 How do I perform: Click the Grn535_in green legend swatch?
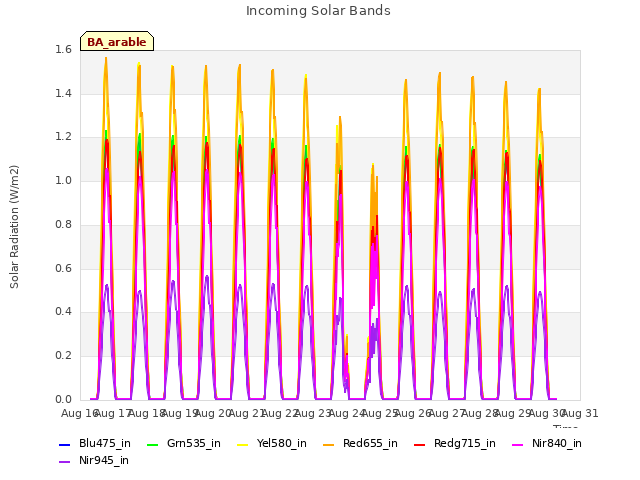pos(152,444)
